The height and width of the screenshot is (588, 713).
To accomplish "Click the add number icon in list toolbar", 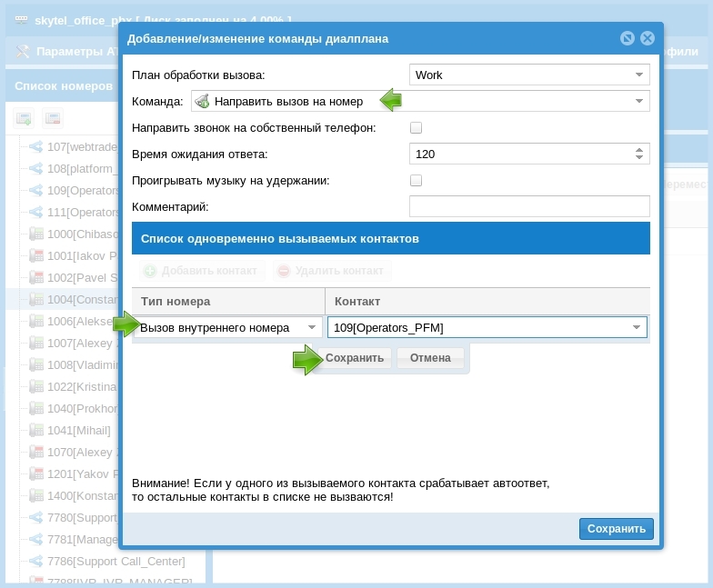I will (24, 118).
